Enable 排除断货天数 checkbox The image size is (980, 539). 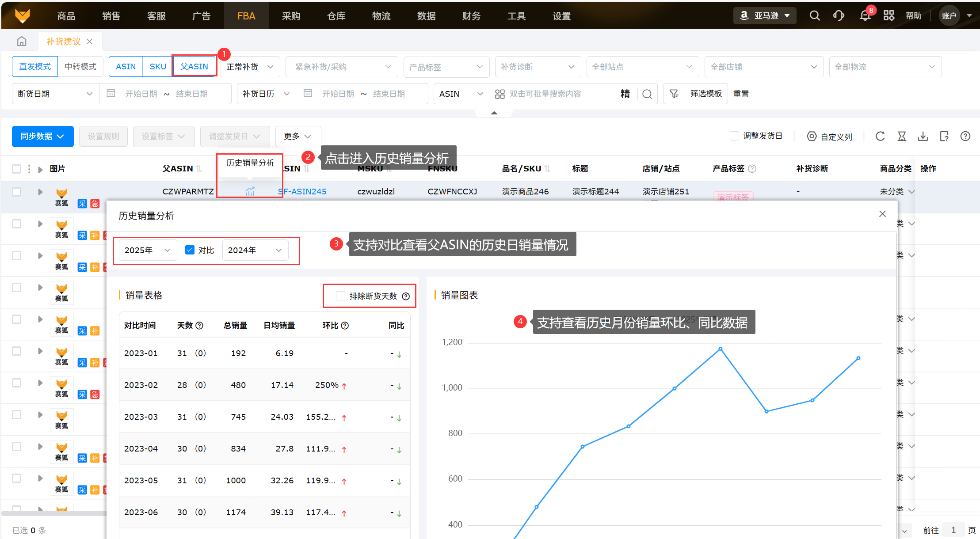tap(340, 296)
